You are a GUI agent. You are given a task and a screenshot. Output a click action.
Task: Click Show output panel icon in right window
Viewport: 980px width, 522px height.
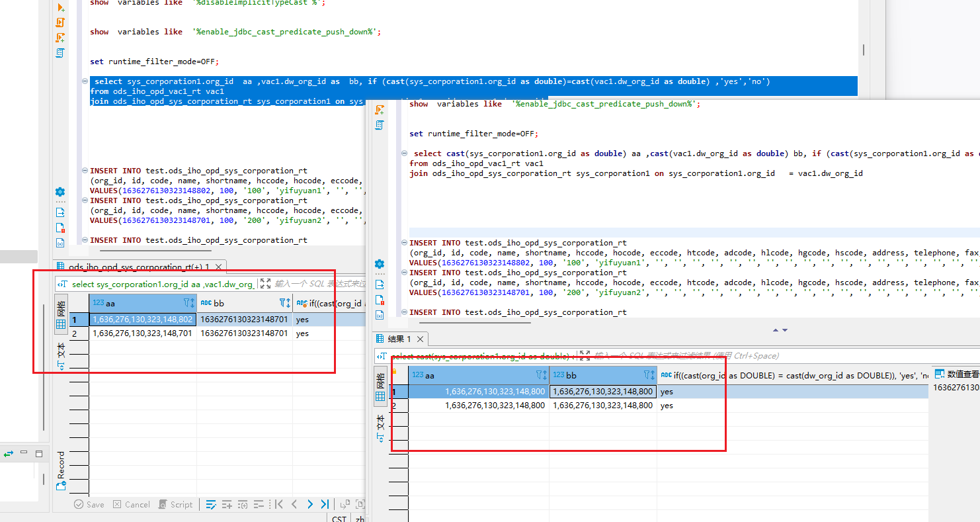click(x=380, y=284)
